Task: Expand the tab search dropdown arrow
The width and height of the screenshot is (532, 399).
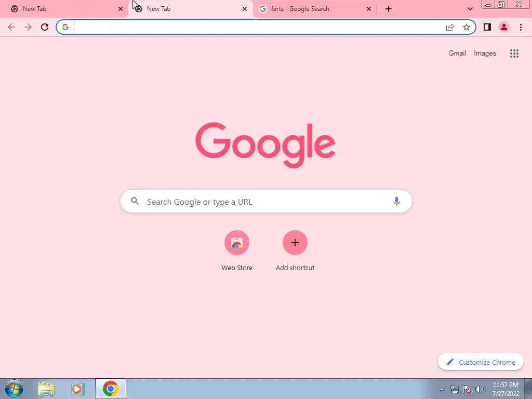Action: [x=470, y=9]
